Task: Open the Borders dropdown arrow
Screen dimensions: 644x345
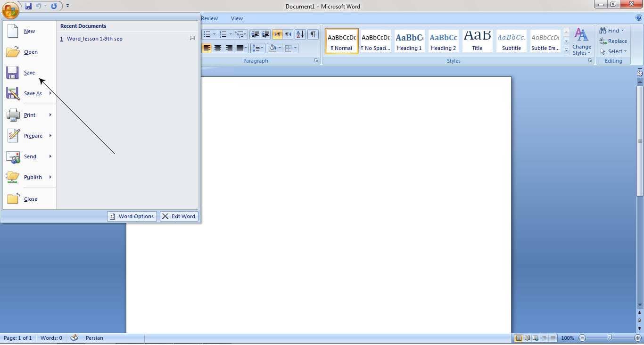Action: 295,48
